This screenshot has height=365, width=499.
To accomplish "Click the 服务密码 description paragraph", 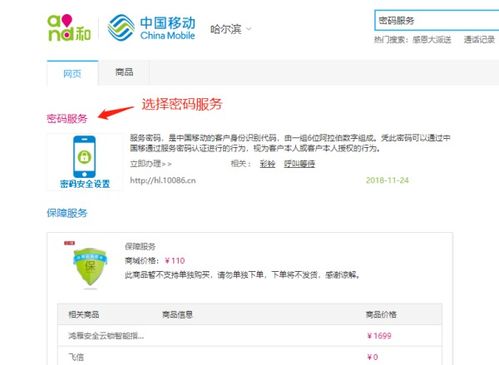I will (290, 143).
